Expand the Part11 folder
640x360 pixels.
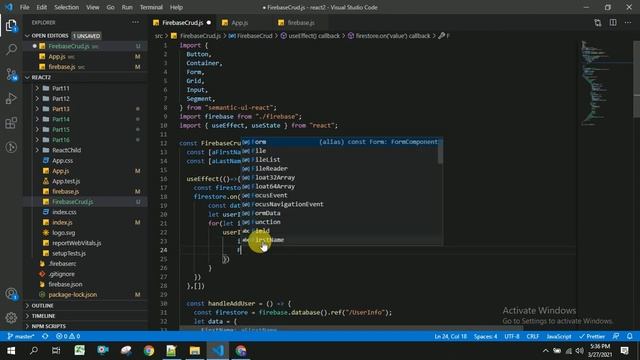(60, 88)
